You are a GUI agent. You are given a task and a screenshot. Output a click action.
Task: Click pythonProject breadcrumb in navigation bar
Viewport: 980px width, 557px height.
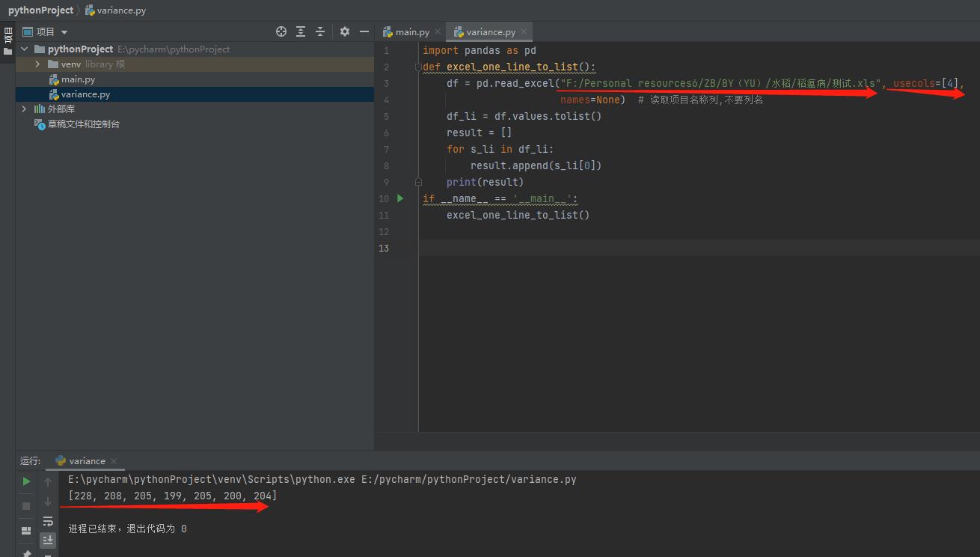tap(41, 10)
